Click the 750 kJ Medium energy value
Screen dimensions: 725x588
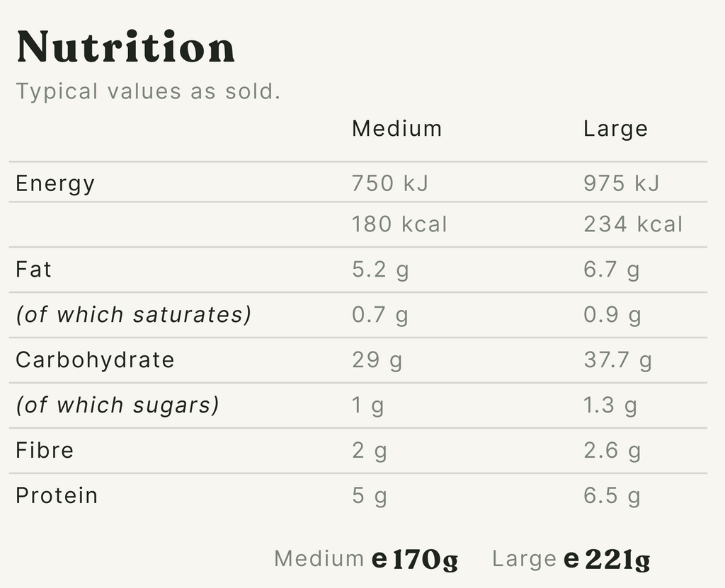(390, 184)
